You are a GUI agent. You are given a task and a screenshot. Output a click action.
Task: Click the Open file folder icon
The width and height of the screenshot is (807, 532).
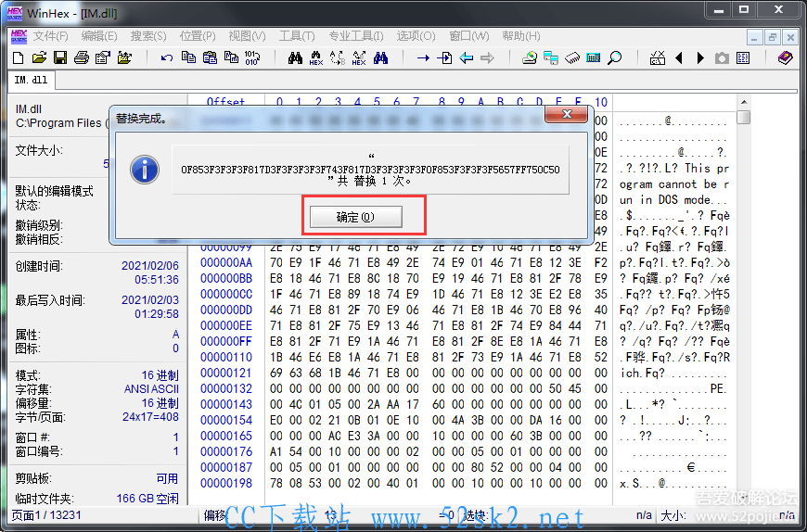pos(39,57)
